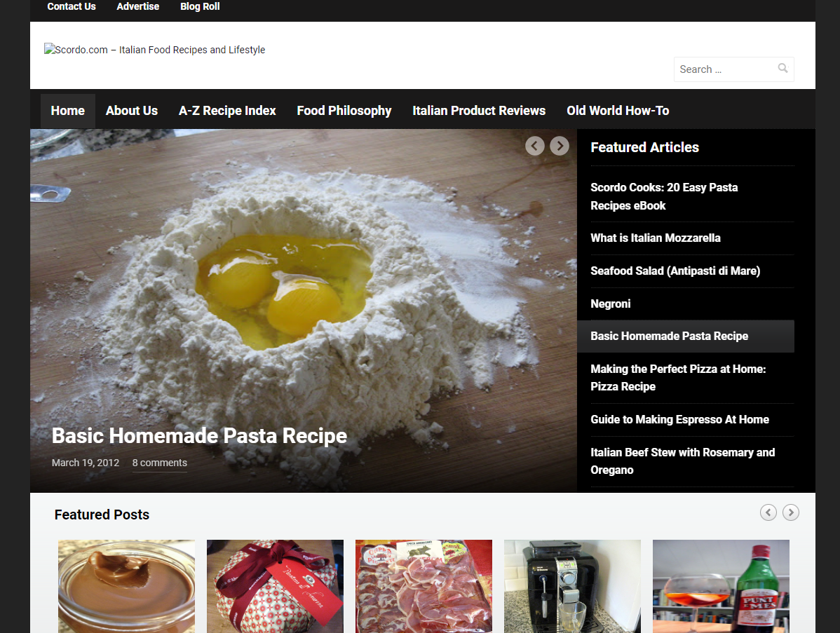
Task: Navigate to Food Philosophy section
Action: tap(344, 111)
